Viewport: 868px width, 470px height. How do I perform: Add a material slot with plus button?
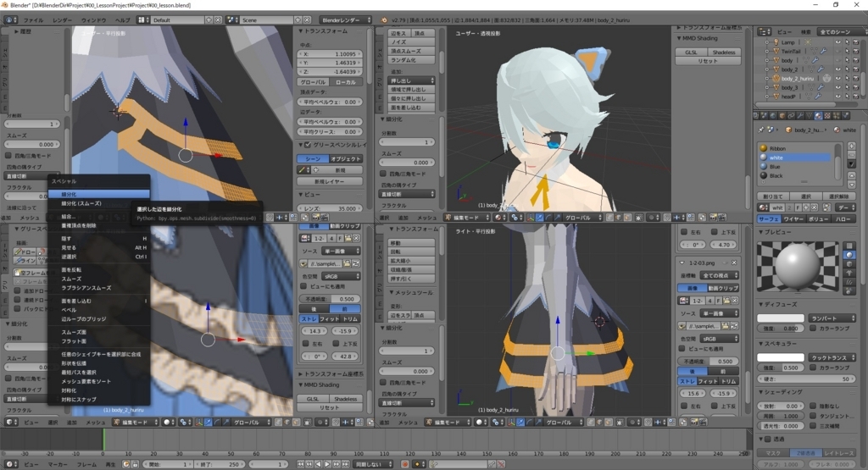pos(851,147)
